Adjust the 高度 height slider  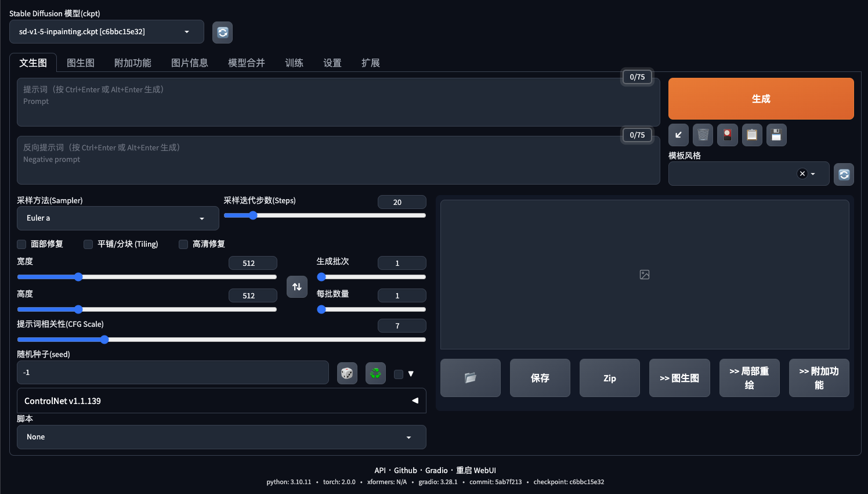coord(147,309)
